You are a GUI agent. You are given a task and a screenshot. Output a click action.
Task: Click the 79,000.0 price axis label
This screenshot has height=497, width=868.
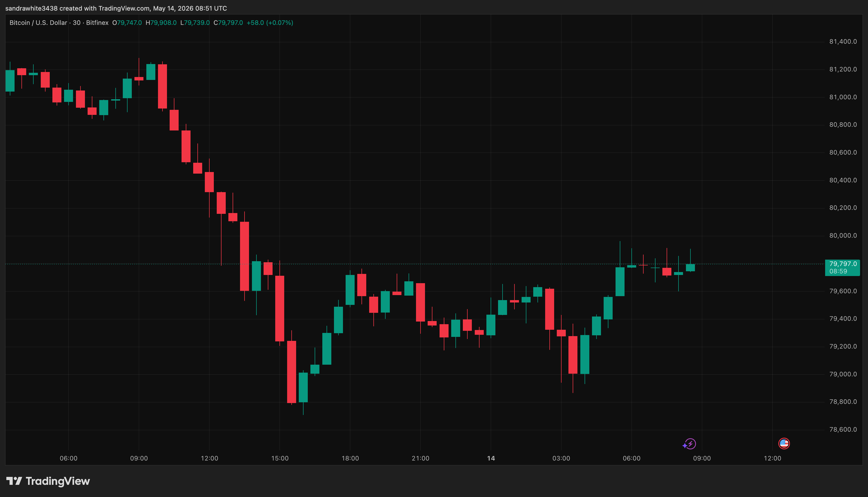(843, 374)
